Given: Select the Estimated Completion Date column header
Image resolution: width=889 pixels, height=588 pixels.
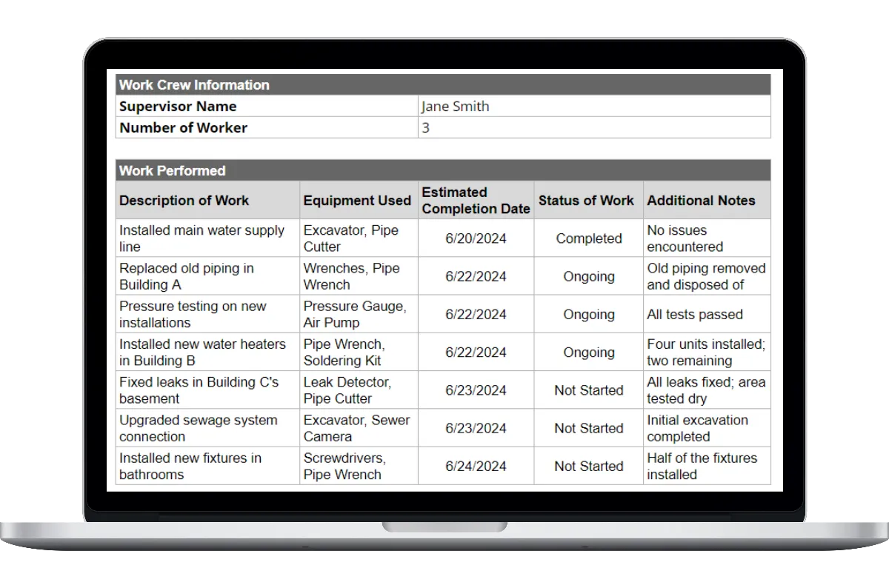Looking at the screenshot, I should (x=476, y=201).
